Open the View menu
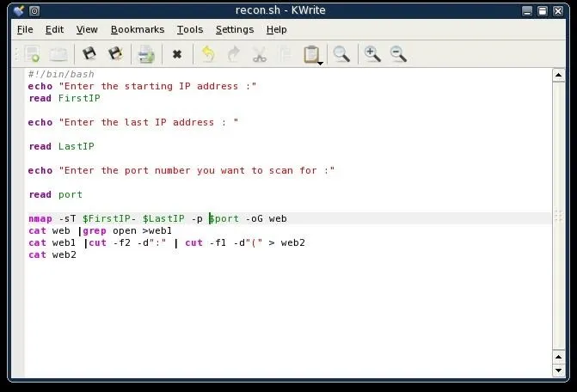This screenshot has height=392, width=577. click(x=87, y=29)
